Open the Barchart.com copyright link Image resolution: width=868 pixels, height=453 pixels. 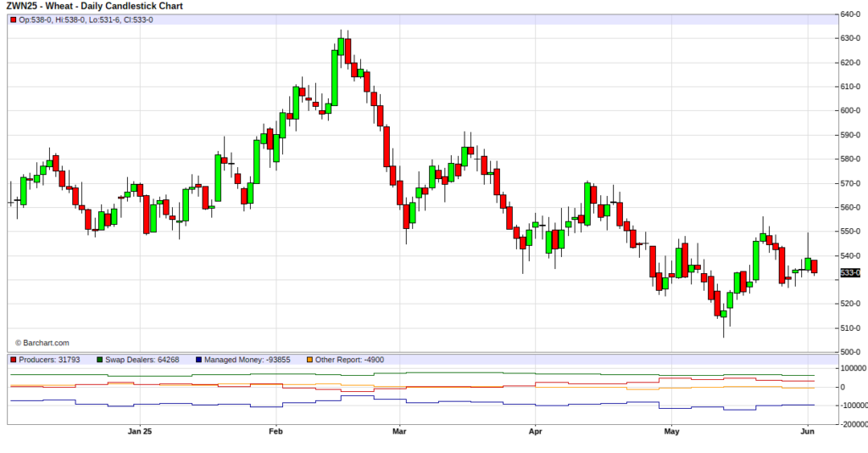point(42,343)
